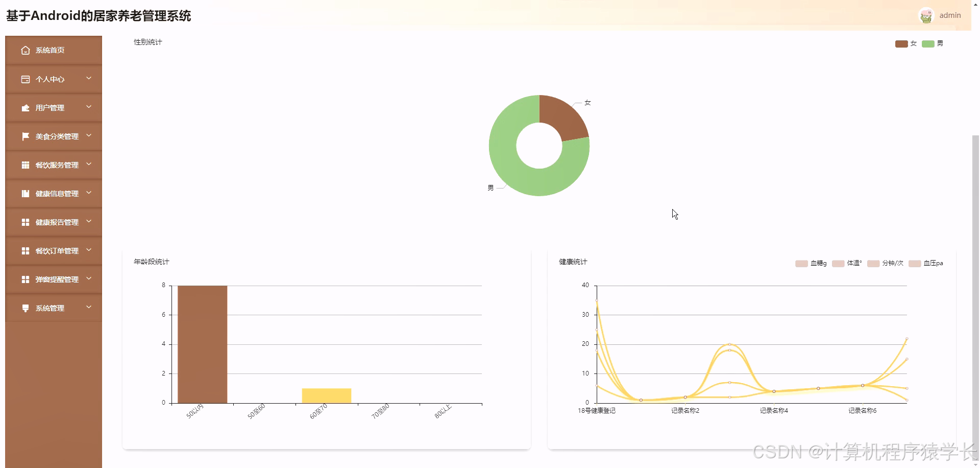Image resolution: width=980 pixels, height=468 pixels.
Task: Open the 美食分类管理 menu label
Action: coord(57,136)
